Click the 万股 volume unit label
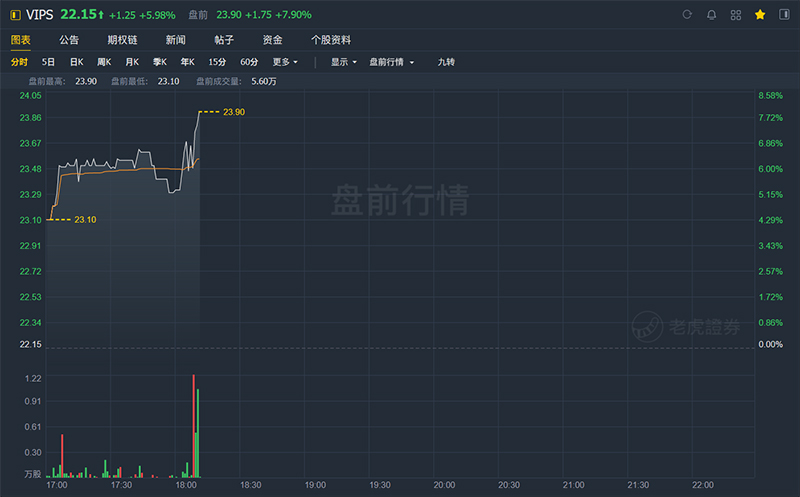This screenshot has width=800, height=497. click(33, 474)
